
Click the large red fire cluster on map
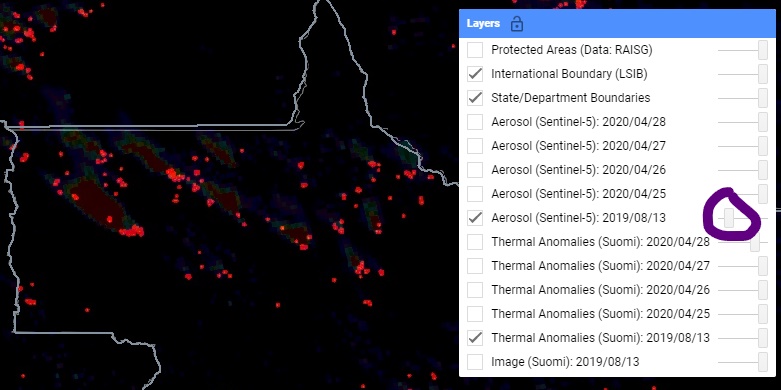tap(132, 231)
